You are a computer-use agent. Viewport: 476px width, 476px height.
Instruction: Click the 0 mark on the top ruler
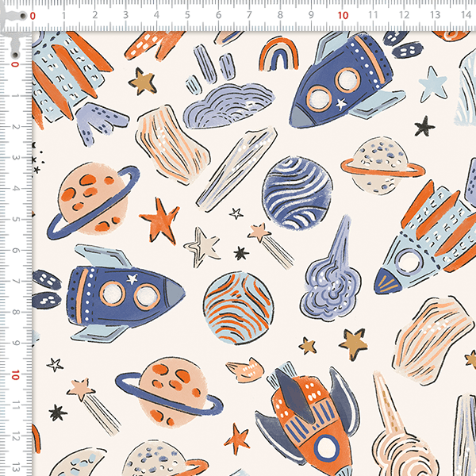click(x=33, y=15)
